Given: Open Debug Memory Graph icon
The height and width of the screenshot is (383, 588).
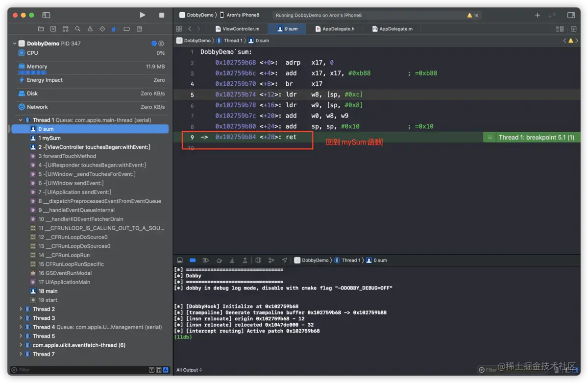Looking at the screenshot, I should point(271,260).
